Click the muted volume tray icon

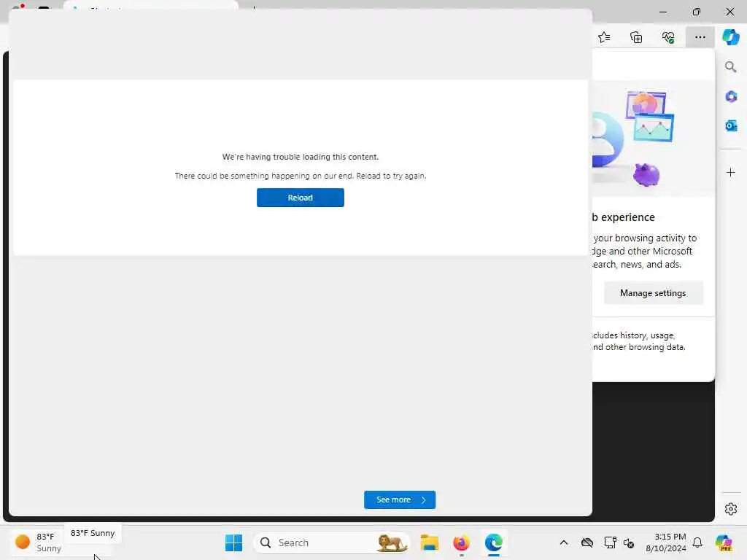pos(629,542)
